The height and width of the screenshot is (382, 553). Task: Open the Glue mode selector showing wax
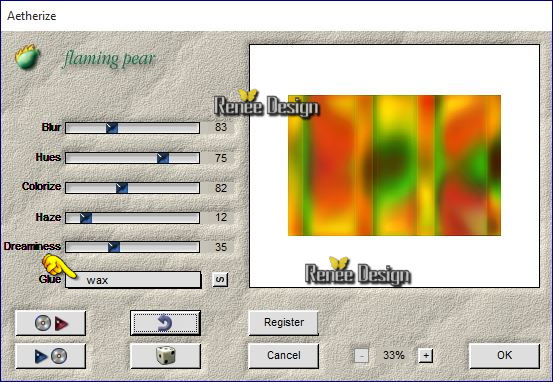click(x=133, y=280)
